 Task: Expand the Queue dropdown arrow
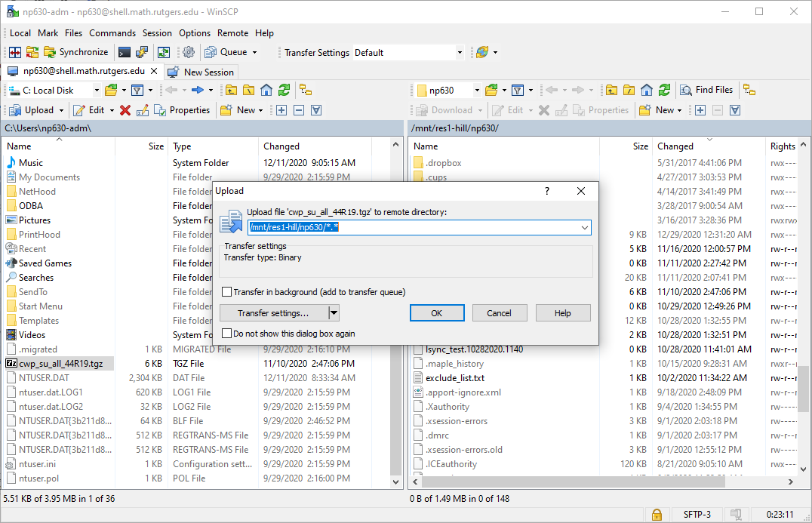(254, 52)
